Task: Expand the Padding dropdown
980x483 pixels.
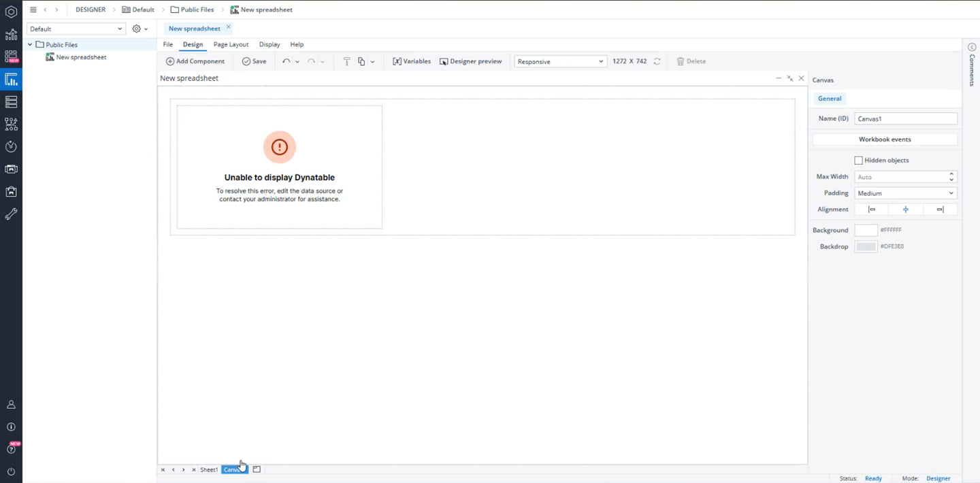Action: [x=905, y=193]
